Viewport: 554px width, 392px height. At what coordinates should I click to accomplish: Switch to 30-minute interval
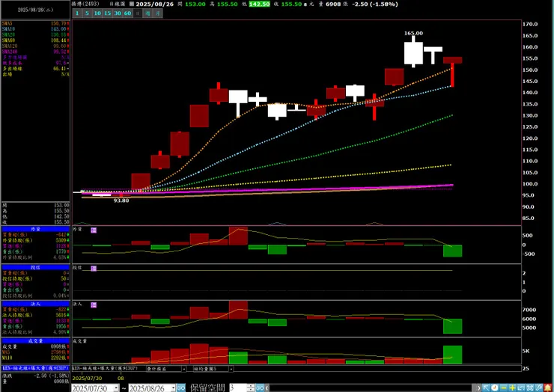click(x=118, y=13)
